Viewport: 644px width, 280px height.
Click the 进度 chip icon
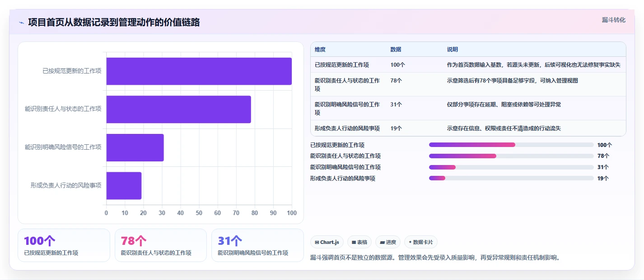click(x=383, y=243)
